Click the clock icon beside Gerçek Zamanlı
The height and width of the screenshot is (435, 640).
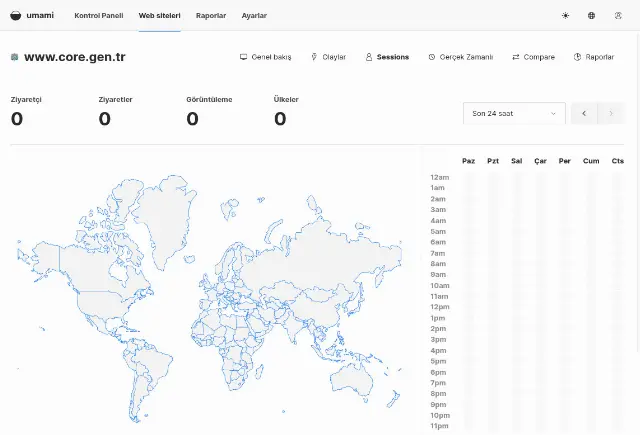[x=431, y=57]
